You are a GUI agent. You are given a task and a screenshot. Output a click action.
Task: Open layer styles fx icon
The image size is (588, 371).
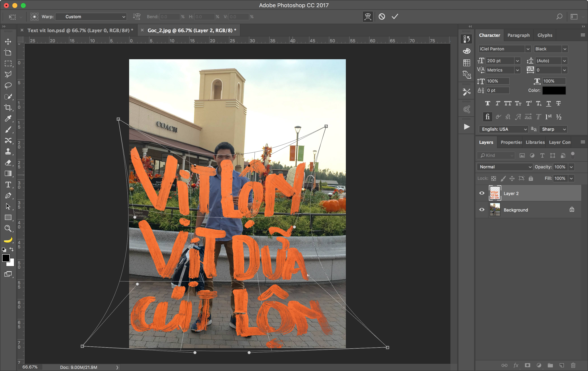516,365
